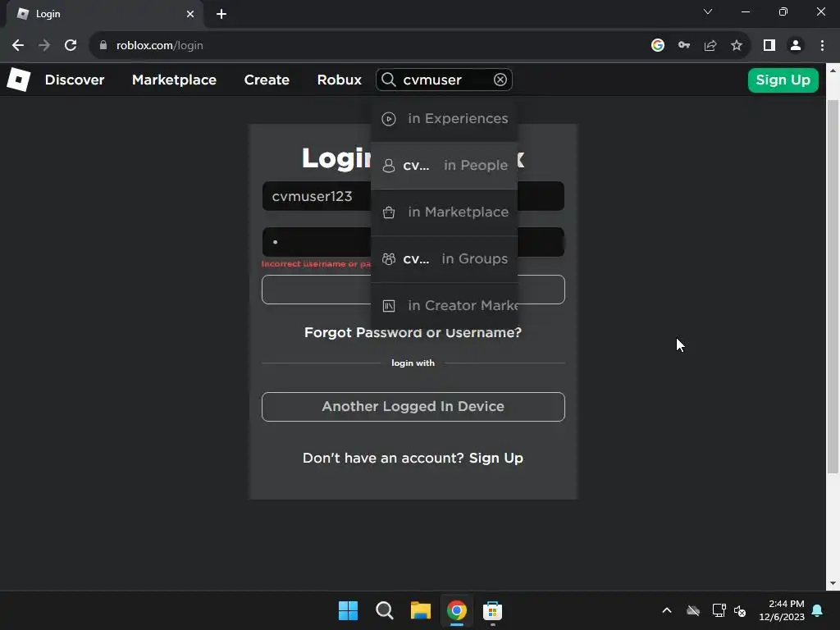The width and height of the screenshot is (840, 630).
Task: Search cvmuser in Groups
Action: (x=444, y=258)
